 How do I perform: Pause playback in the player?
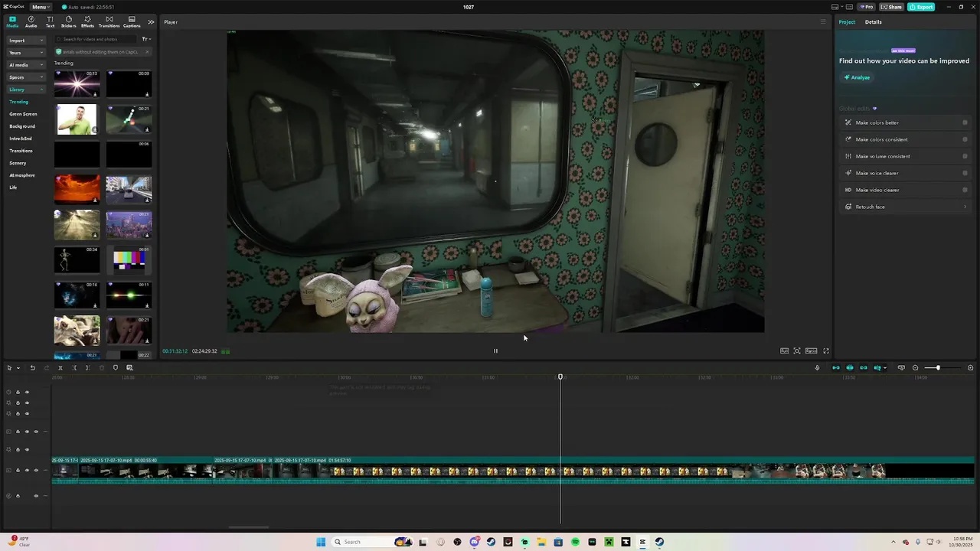495,351
